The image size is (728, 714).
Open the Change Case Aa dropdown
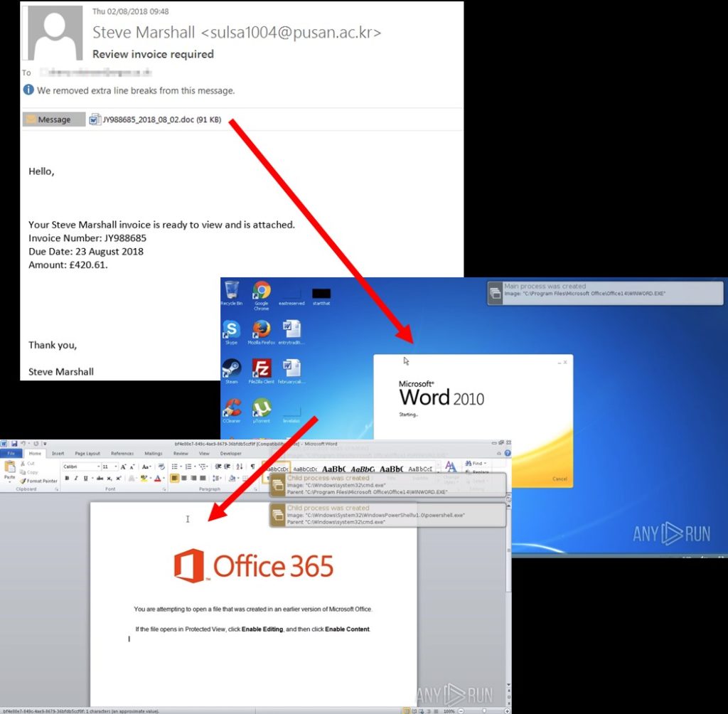[x=146, y=467]
